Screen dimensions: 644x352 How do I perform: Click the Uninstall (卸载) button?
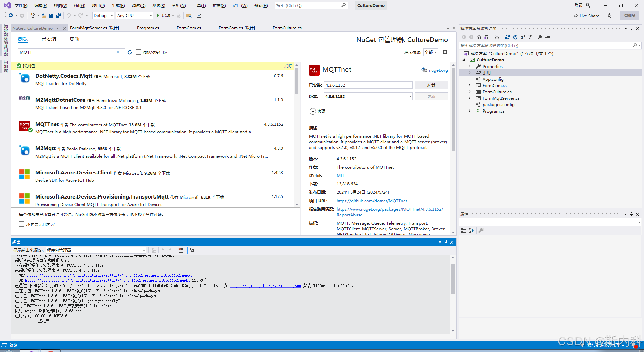coord(431,85)
